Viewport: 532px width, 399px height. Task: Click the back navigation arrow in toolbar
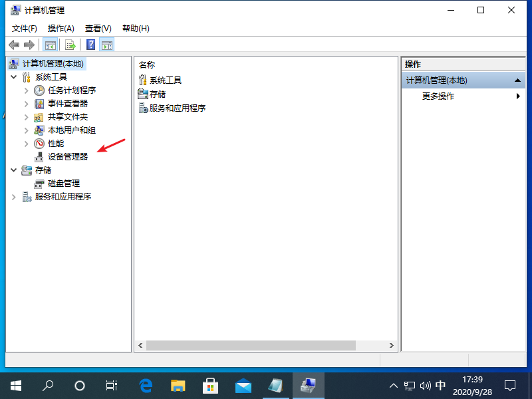pos(14,45)
